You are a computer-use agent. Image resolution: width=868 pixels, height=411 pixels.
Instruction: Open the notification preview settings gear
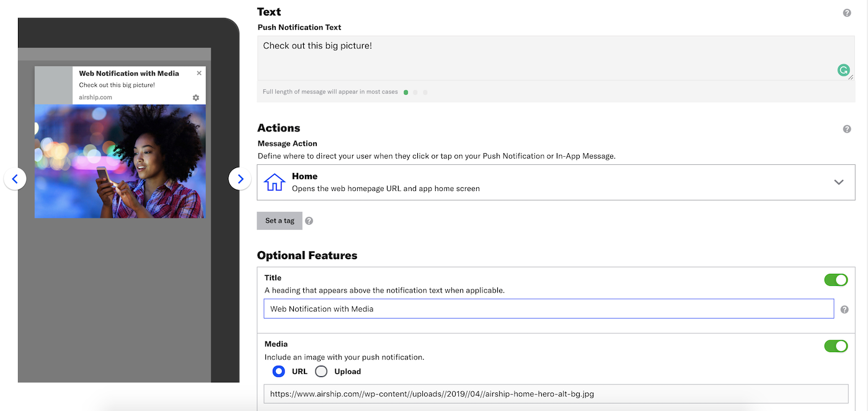[196, 98]
